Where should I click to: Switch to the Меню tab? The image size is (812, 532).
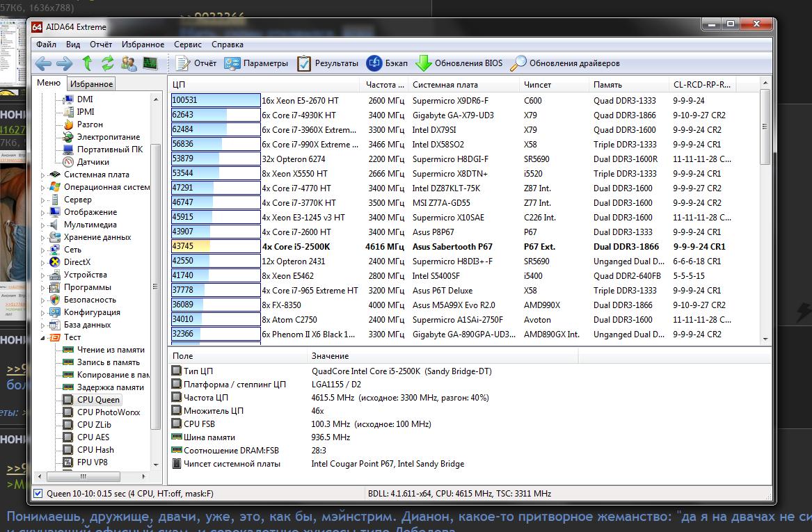pyautogui.click(x=49, y=83)
